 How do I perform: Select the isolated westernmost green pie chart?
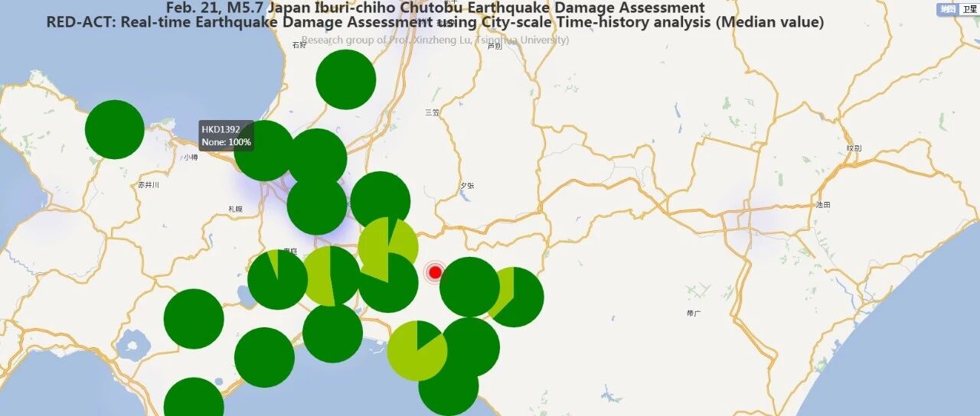coord(114,129)
